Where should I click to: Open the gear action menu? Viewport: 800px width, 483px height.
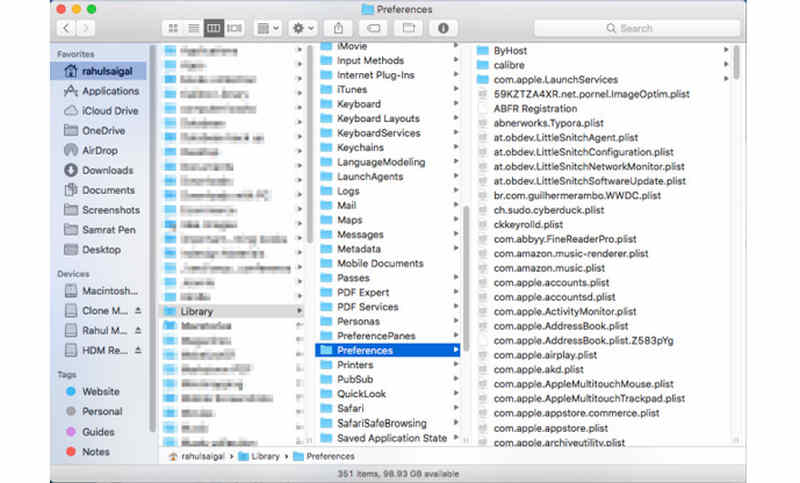[303, 28]
